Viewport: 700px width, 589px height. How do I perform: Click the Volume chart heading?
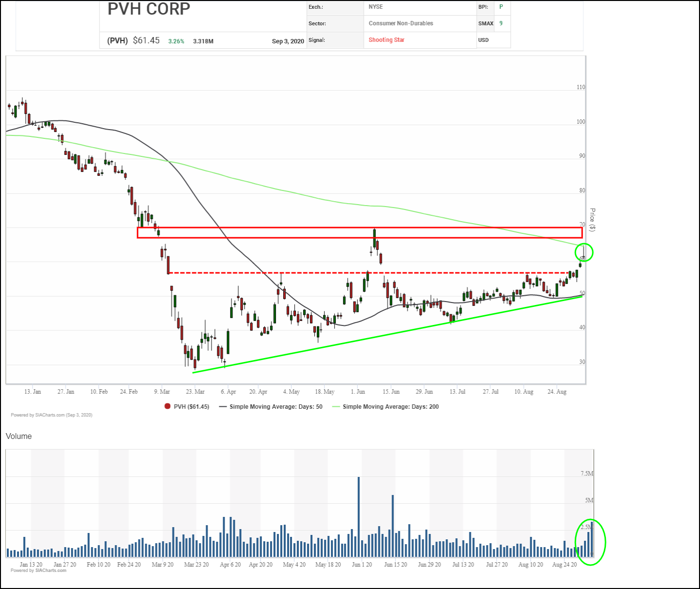pos(19,436)
